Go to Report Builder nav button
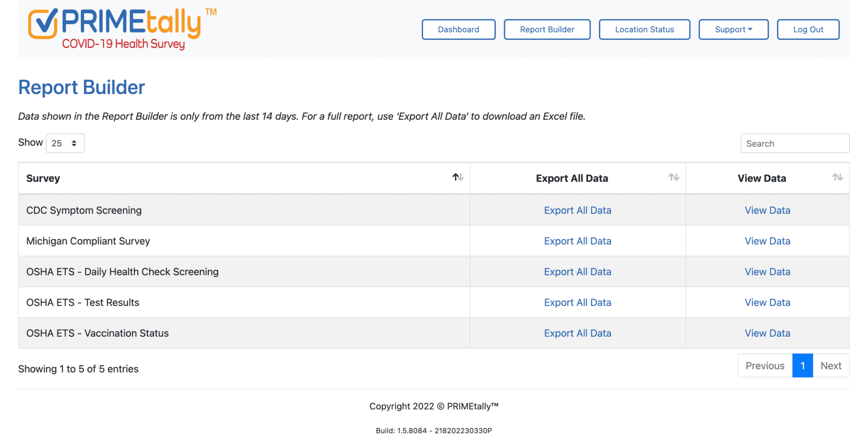Viewport: 868px width, 447px height. tap(547, 29)
